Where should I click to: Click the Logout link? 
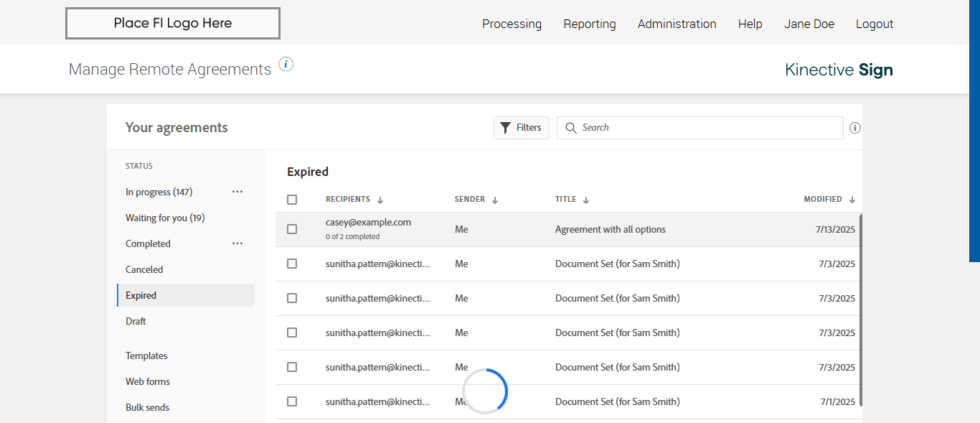coord(874,24)
